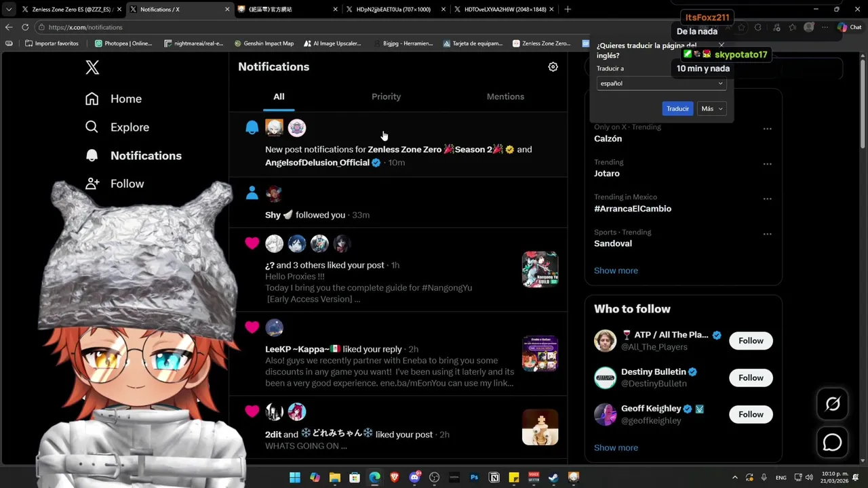Switch to the Mentions tab
Screen dimensions: 868x488
click(505, 97)
